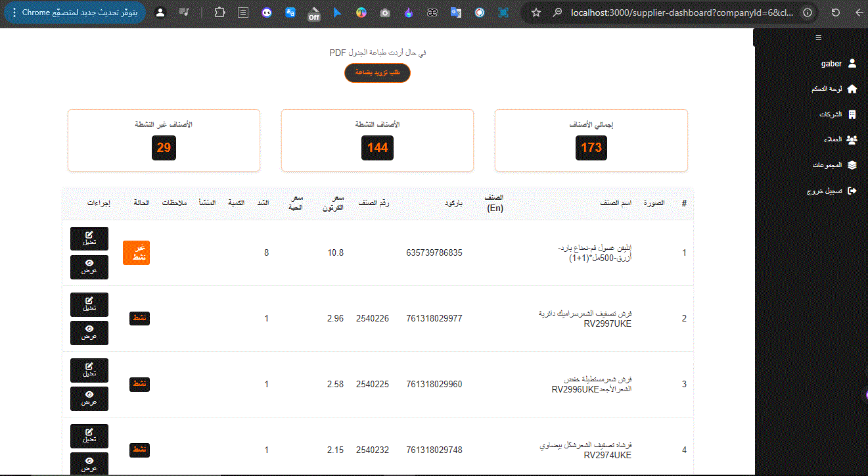Click barcode 761318029977
Screen dimensions: 868x476
(x=434, y=318)
